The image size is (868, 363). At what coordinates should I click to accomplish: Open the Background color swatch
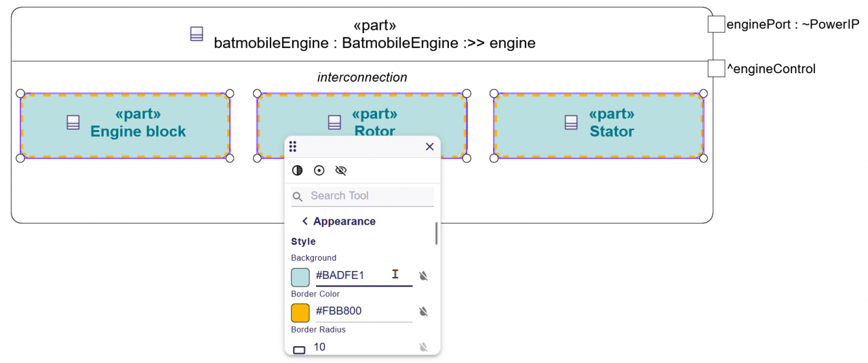pyautogui.click(x=300, y=277)
